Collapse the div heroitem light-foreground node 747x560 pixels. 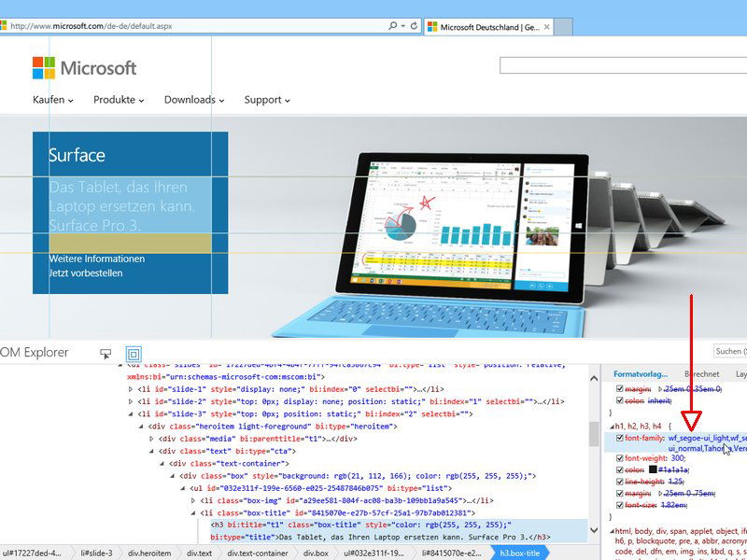(142, 427)
